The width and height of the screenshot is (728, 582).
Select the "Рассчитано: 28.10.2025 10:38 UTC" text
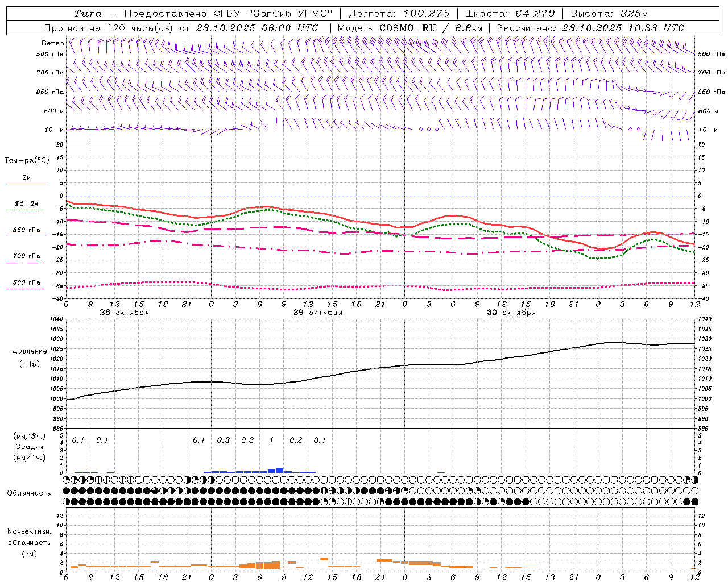(x=590, y=28)
